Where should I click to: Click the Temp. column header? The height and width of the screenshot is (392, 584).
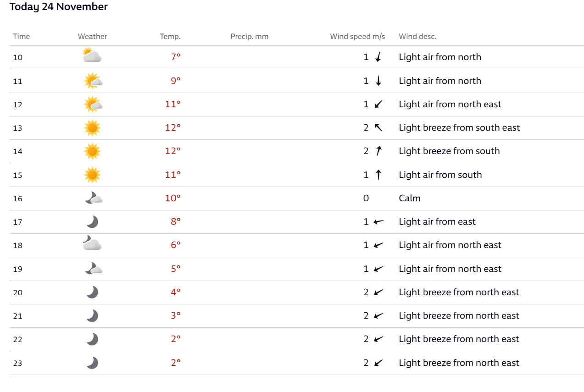[170, 37]
